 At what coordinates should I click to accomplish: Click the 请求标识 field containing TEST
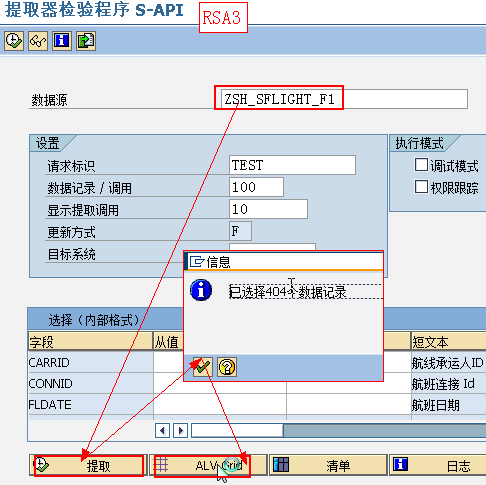click(x=292, y=165)
